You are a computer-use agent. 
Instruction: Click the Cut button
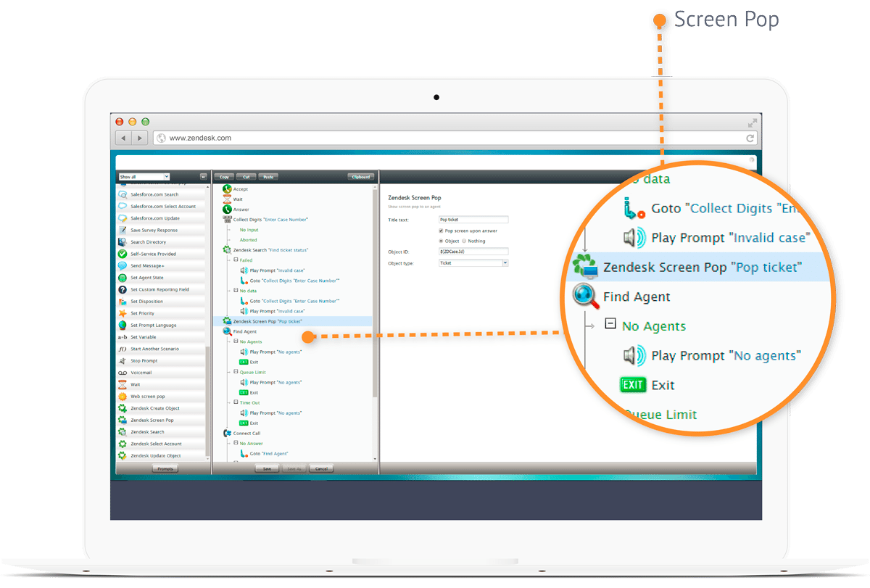point(246,176)
